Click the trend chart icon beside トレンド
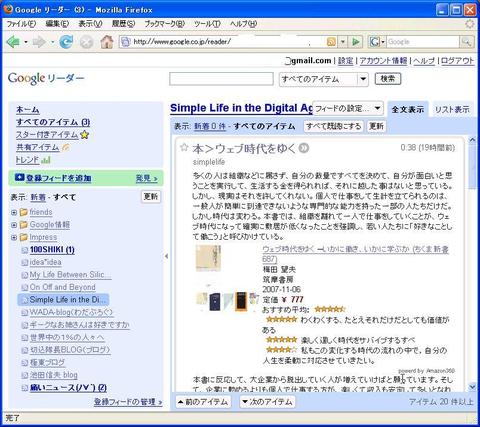Viewport: 480px width, 427px height. [x=46, y=160]
